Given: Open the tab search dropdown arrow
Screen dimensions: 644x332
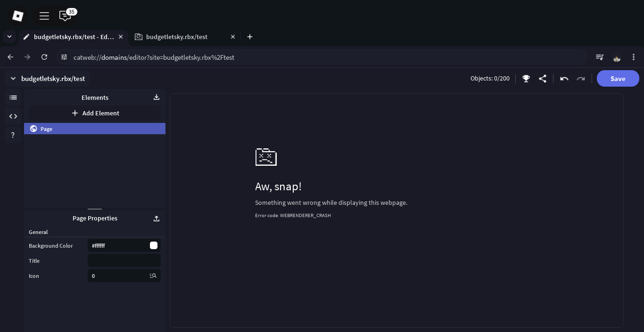Looking at the screenshot, I should (x=9, y=36).
